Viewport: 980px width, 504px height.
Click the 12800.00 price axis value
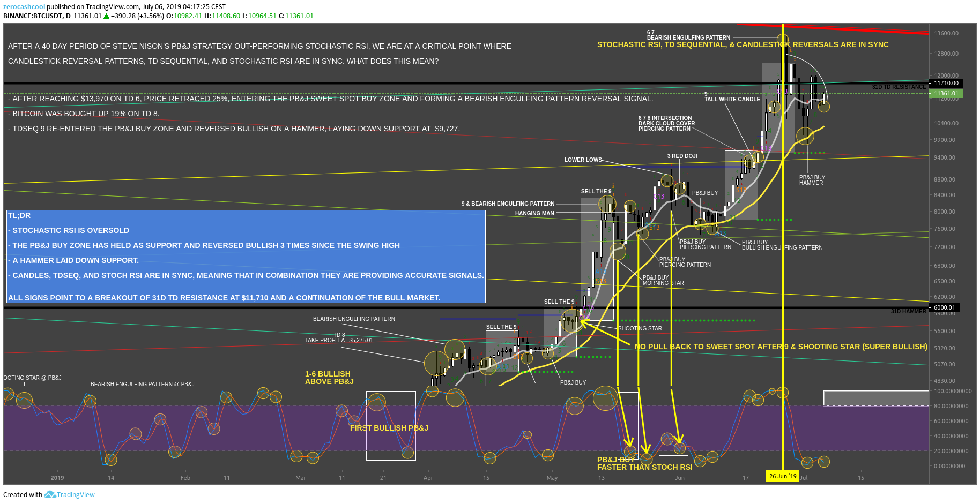(x=946, y=54)
